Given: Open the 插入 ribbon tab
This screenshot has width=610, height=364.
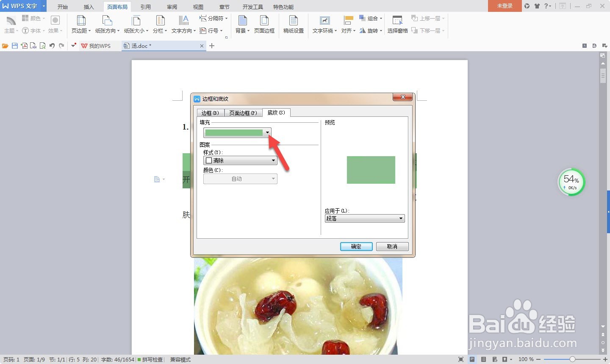Looking at the screenshot, I should coord(89,7).
